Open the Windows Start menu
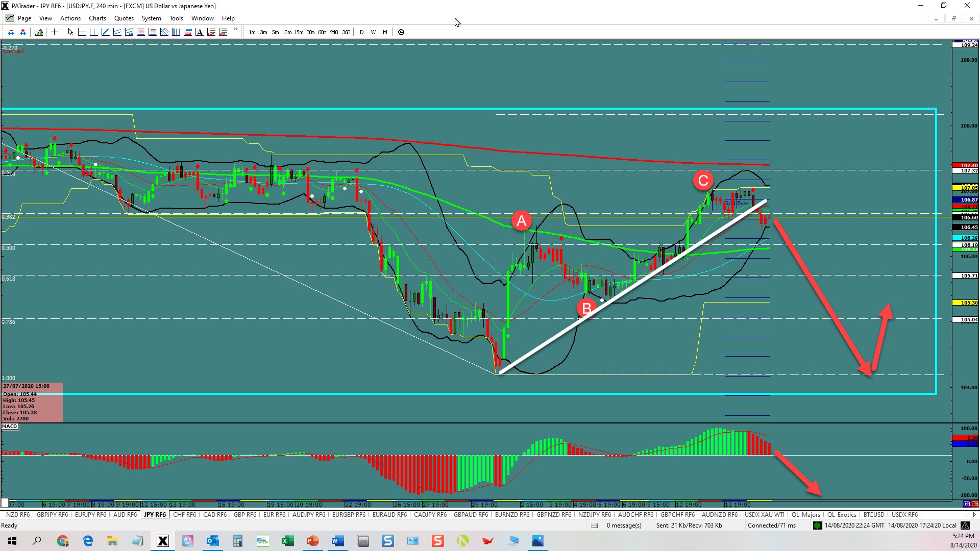 tap(12, 541)
